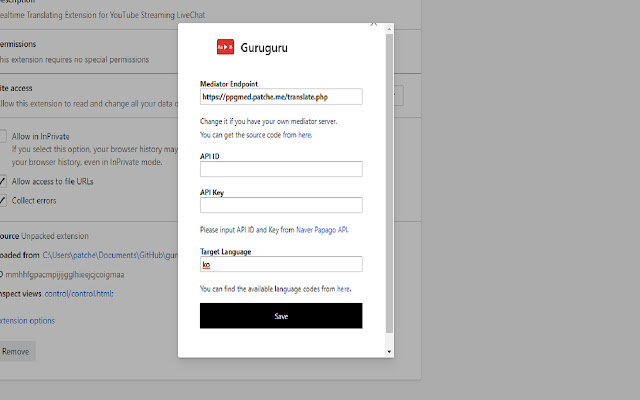Click the Target Language label text
Image resolution: width=640 pixels, height=400 pixels.
(225, 252)
